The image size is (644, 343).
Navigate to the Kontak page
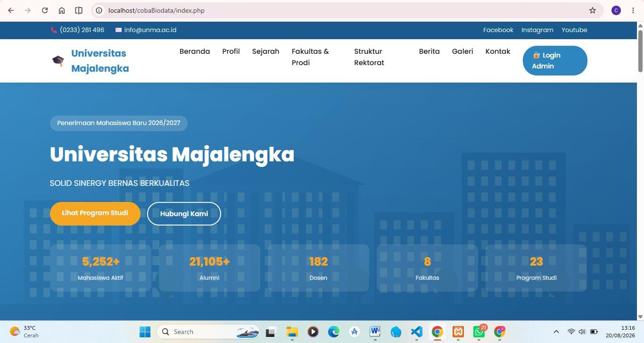[x=498, y=51]
